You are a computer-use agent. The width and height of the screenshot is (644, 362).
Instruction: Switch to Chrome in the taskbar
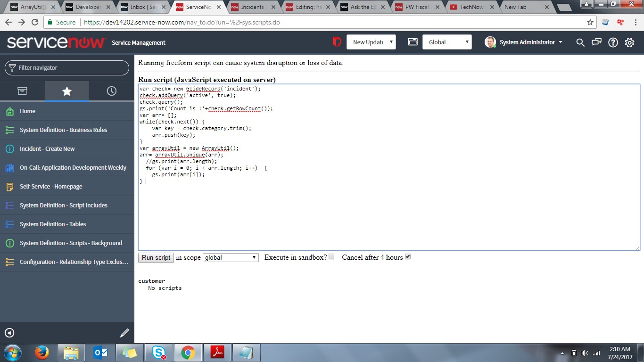tap(188, 353)
